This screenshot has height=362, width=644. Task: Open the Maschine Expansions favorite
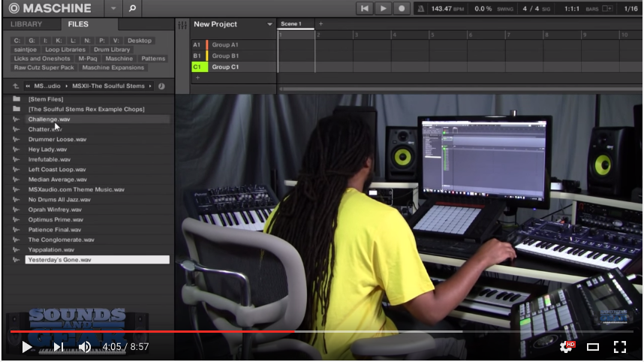[113, 68]
